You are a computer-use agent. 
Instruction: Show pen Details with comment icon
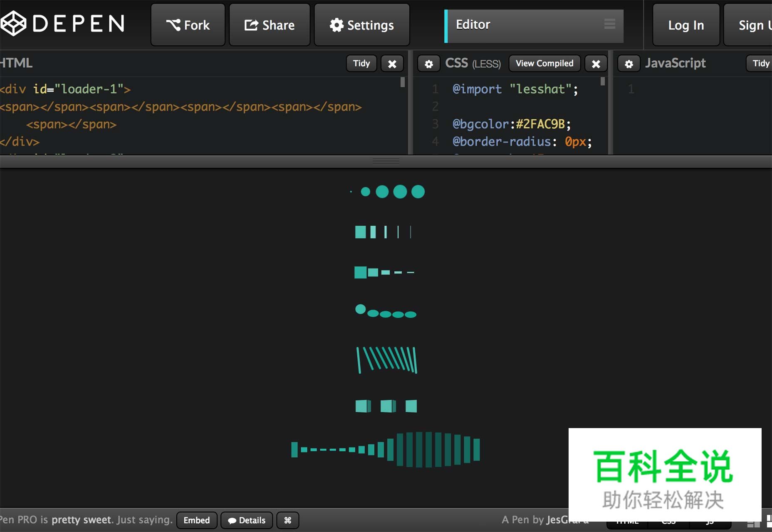tap(247, 520)
